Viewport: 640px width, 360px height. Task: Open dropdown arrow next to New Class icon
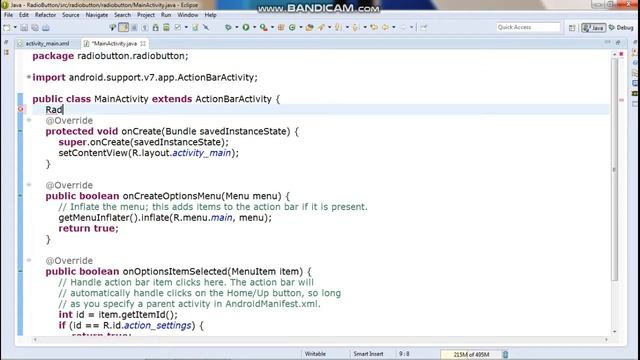tap(301, 27)
